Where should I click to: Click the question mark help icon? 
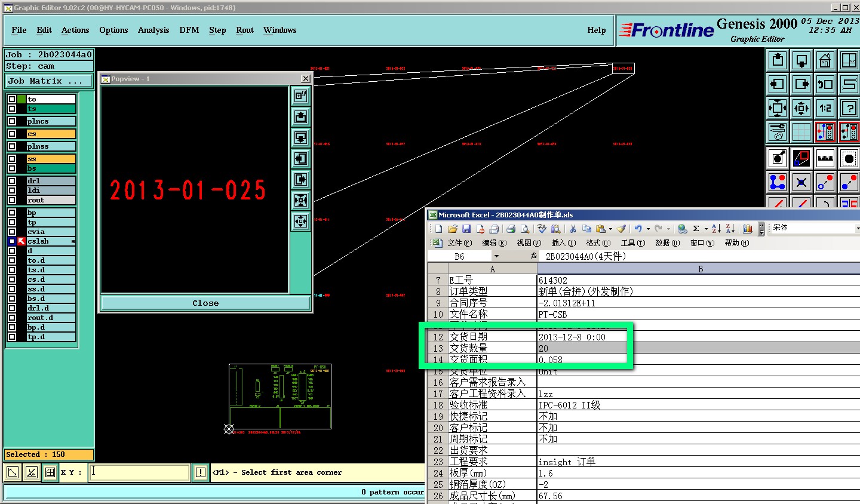[x=849, y=108]
